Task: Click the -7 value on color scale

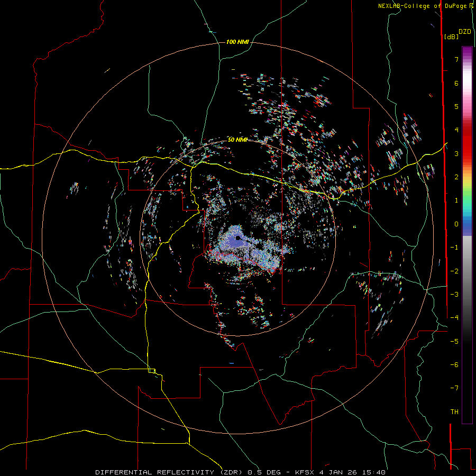Action: click(x=454, y=388)
